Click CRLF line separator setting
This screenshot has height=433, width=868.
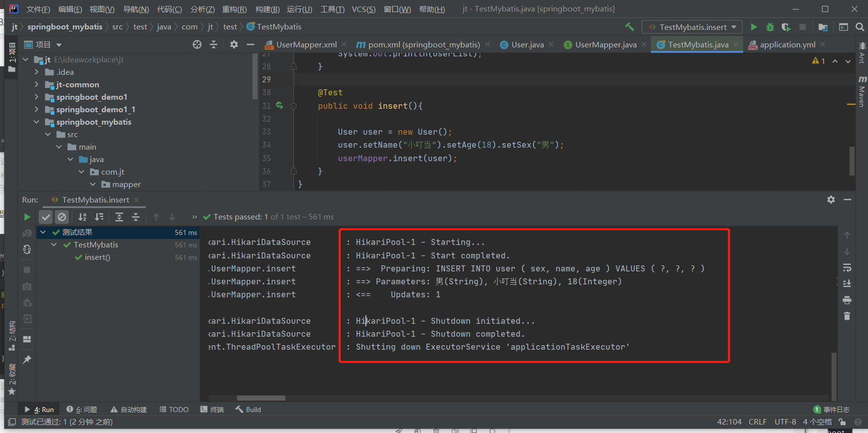pyautogui.click(x=757, y=422)
